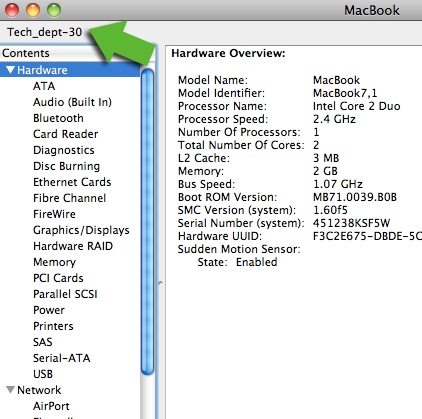Viewport: 422px width, 419px height.
Task: Open Disc Burning information
Action: coord(66,166)
